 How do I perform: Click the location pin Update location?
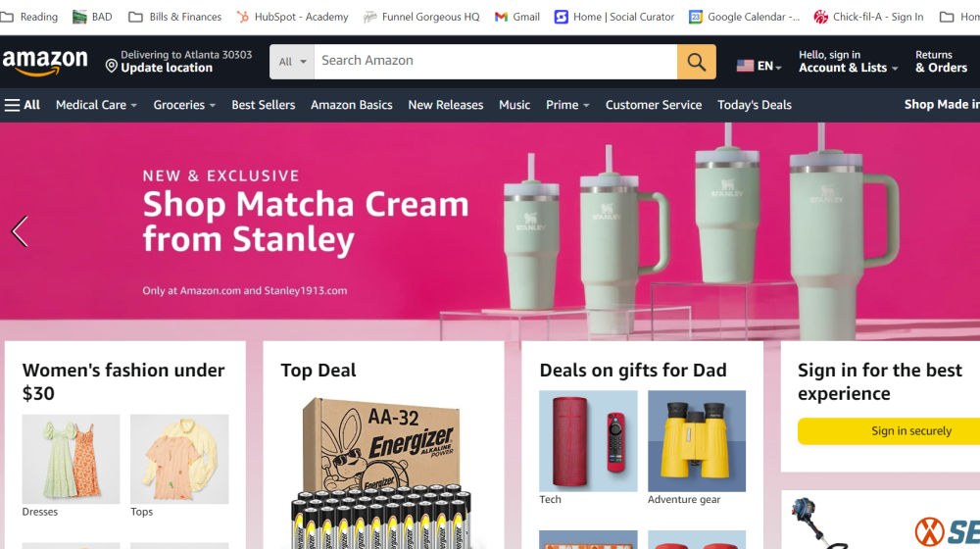[x=178, y=62]
